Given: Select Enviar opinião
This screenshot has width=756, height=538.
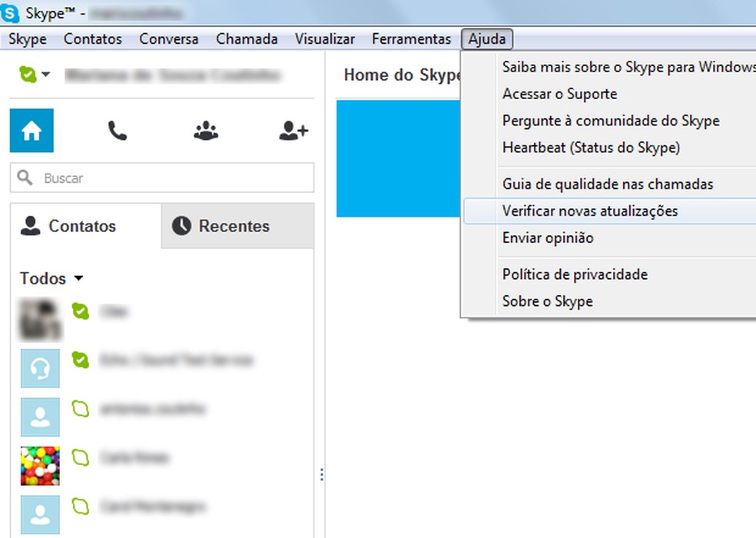Looking at the screenshot, I should [x=610, y=238].
